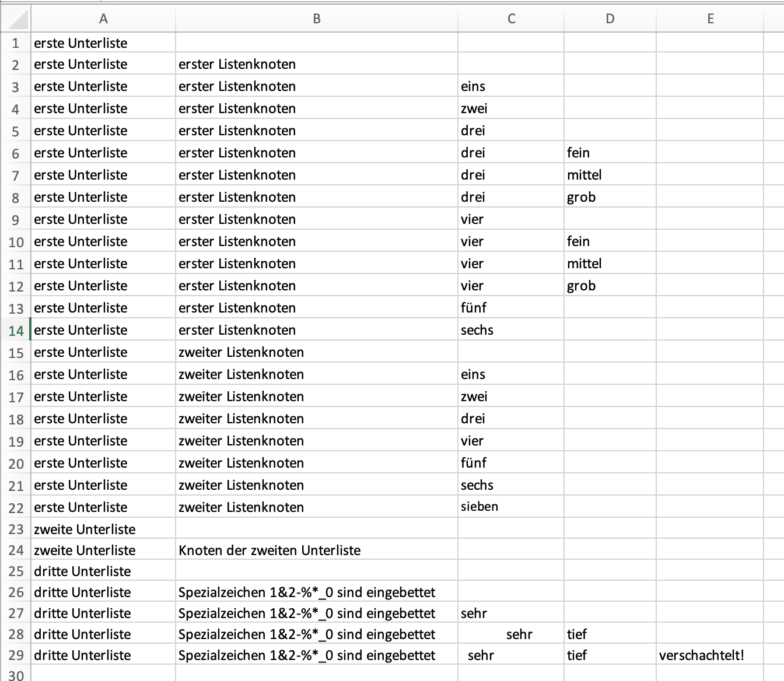
Task: Click cell B22 'zweiter Listenknoten'
Action: 317,507
